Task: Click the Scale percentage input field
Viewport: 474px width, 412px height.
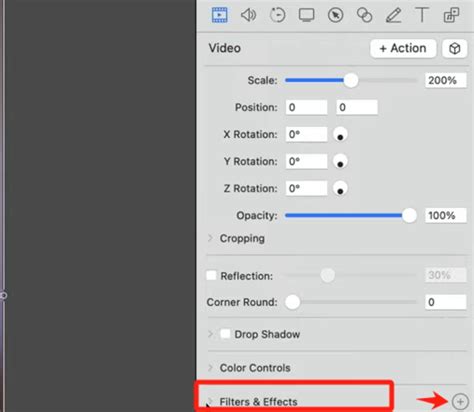Action: coord(446,80)
